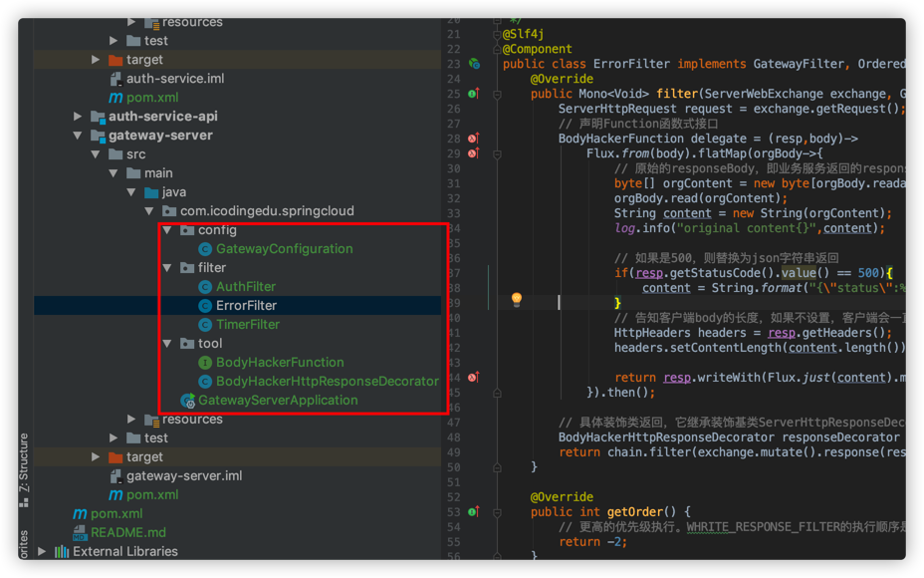Collapse the java source folder arrow

coord(132,192)
